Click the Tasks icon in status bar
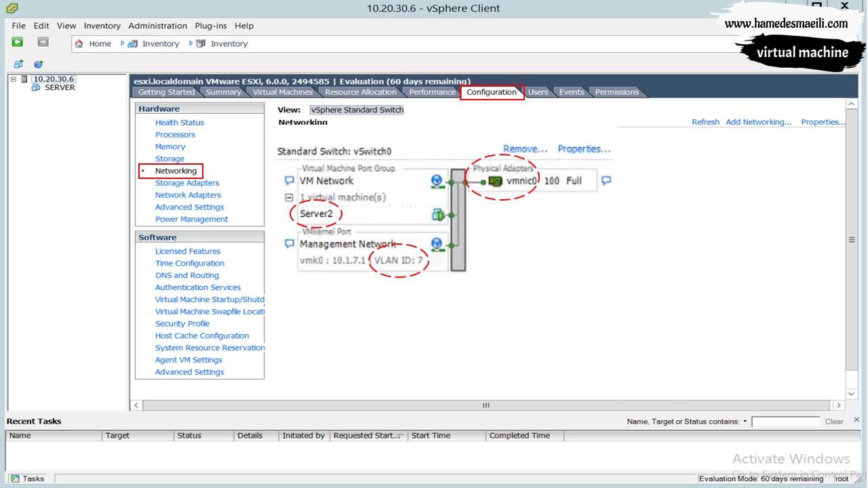Viewport: 868px width, 488px height. pyautogui.click(x=15, y=479)
